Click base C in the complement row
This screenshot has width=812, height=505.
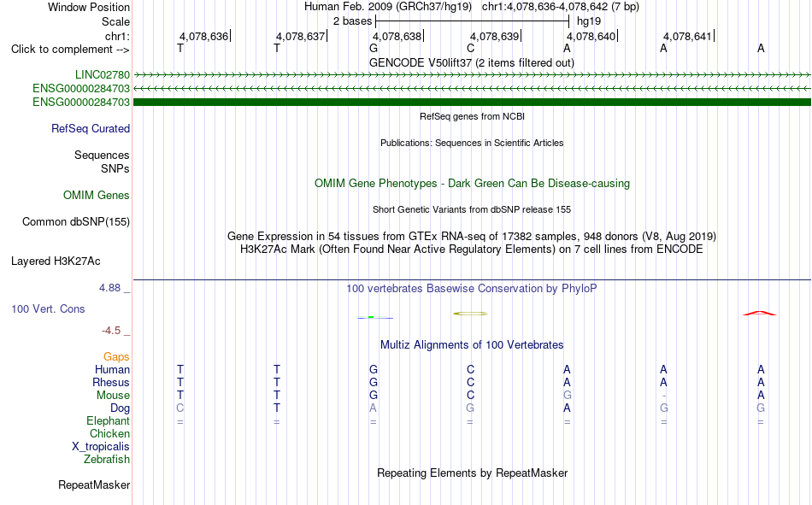click(470, 48)
